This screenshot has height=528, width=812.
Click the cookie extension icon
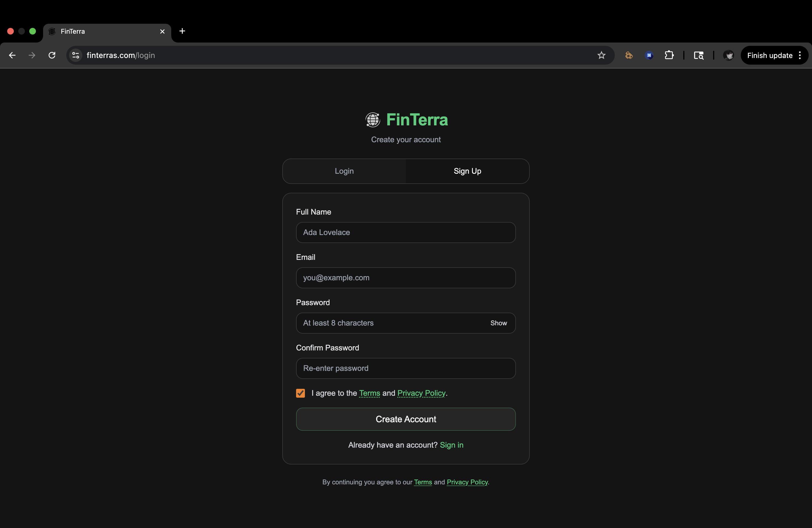[x=629, y=55]
